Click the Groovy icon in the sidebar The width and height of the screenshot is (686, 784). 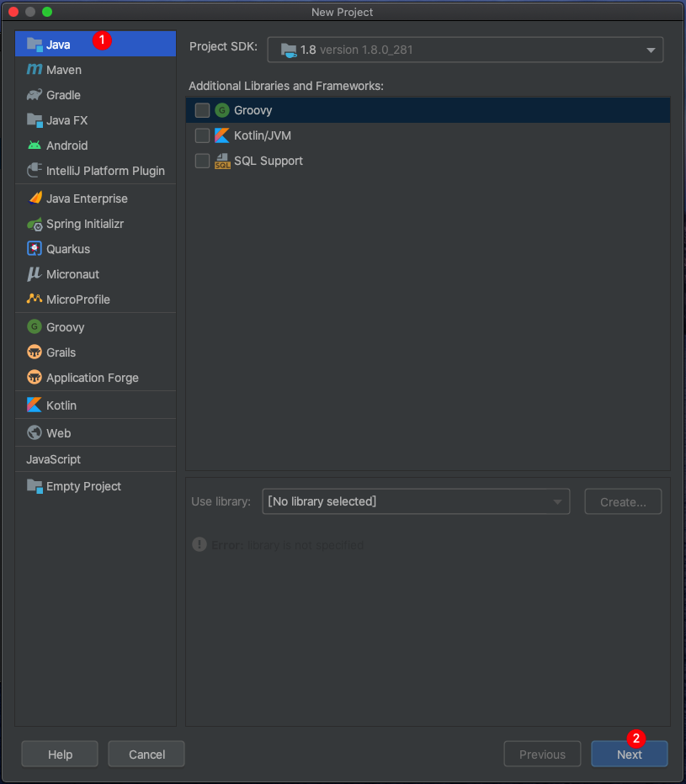[x=35, y=327]
